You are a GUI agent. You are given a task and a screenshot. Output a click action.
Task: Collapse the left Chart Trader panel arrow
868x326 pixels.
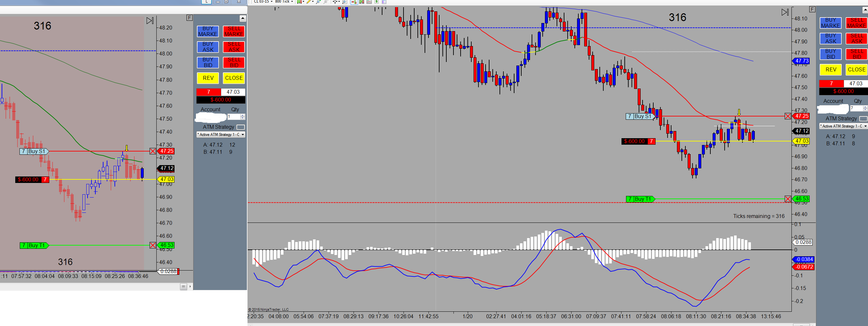(243, 18)
